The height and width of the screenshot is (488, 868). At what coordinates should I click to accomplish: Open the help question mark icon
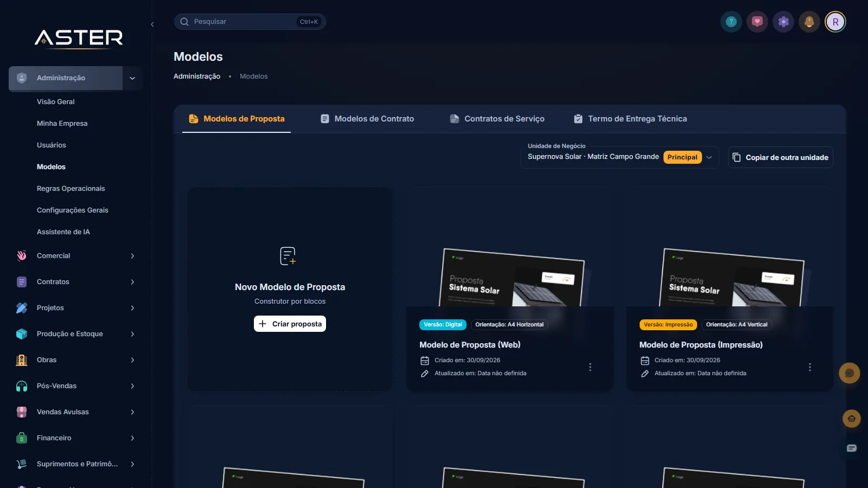click(731, 22)
